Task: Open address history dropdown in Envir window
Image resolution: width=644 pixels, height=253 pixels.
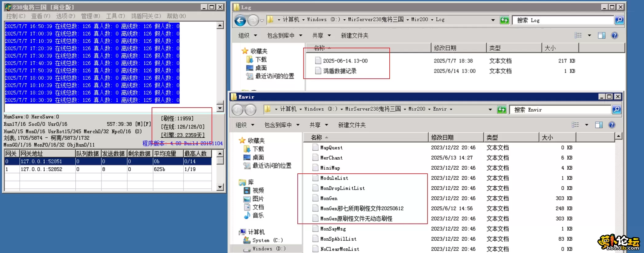Action: [490, 110]
